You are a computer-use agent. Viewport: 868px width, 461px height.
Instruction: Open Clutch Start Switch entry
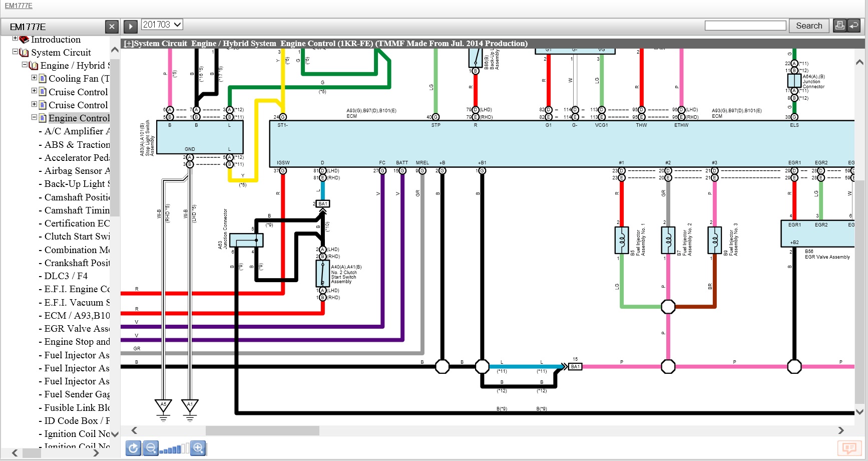coord(77,237)
